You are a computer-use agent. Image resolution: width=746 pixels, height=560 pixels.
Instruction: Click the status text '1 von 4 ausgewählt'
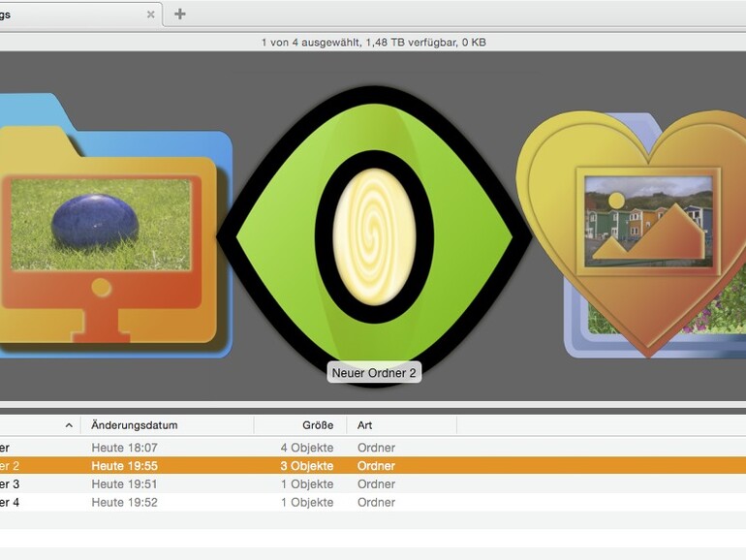tap(310, 43)
